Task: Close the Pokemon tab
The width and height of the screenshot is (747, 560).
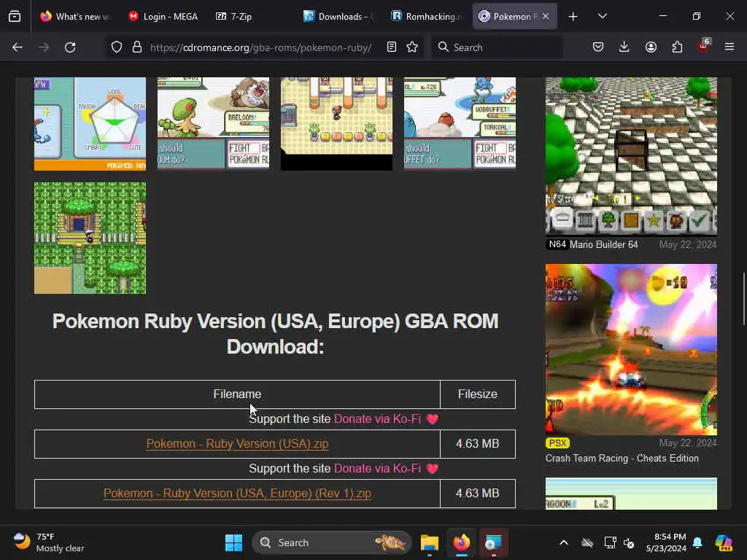Action: tap(546, 17)
